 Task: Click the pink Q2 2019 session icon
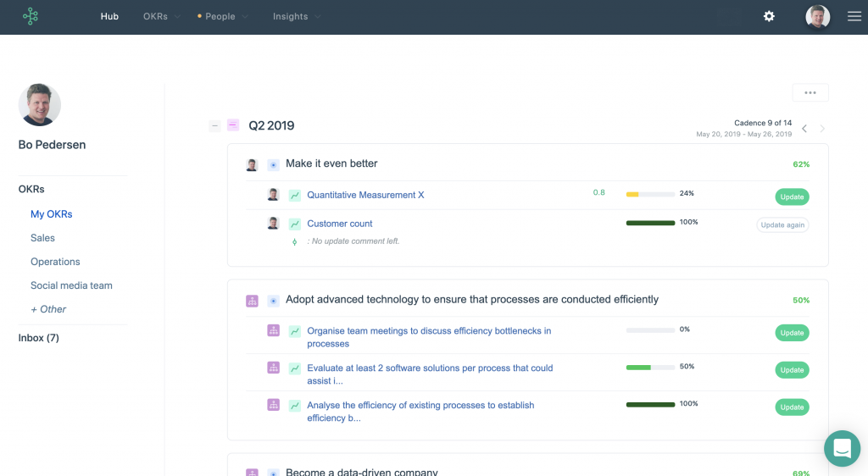(233, 125)
